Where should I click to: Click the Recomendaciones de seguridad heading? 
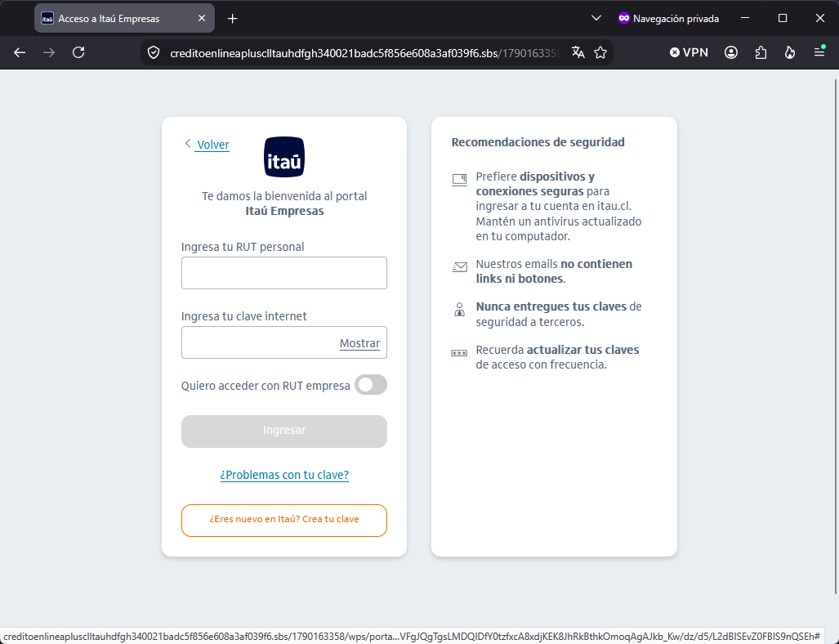(x=538, y=142)
